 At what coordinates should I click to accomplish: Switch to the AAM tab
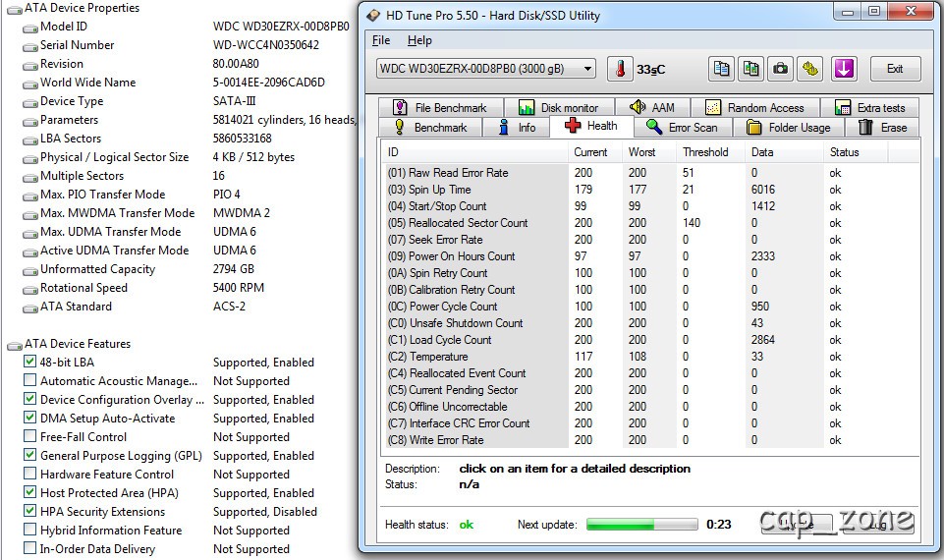pyautogui.click(x=652, y=108)
